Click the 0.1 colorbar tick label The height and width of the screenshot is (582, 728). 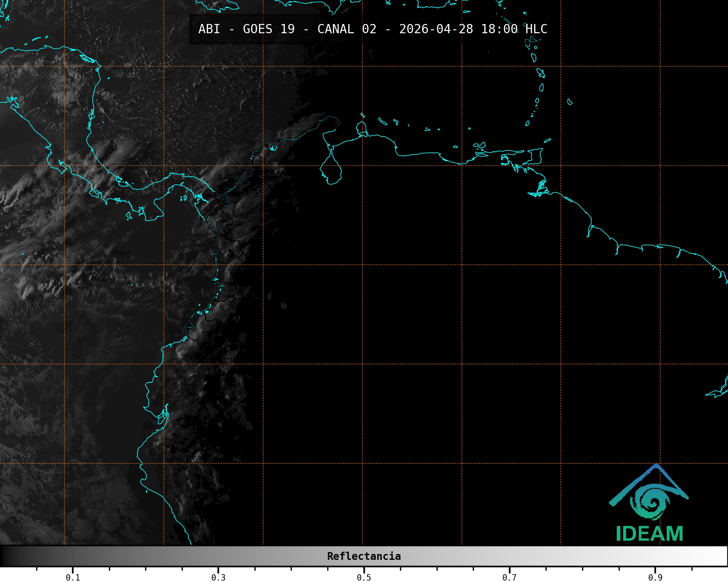point(73,577)
